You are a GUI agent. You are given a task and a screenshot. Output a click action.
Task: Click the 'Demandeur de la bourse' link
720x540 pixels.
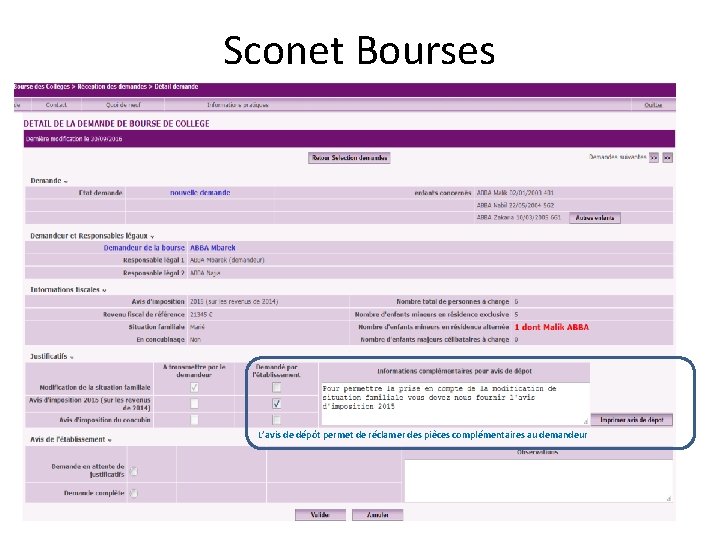click(144, 248)
